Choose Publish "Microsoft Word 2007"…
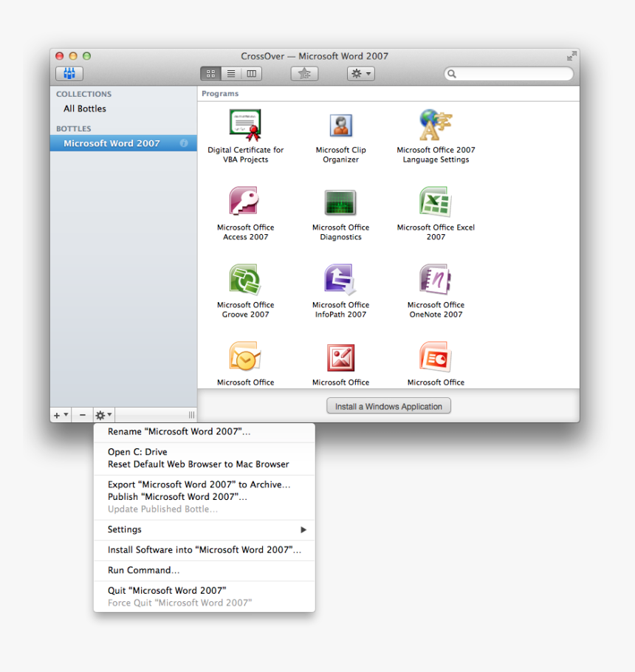Screen dimensions: 635x672 pos(205,497)
